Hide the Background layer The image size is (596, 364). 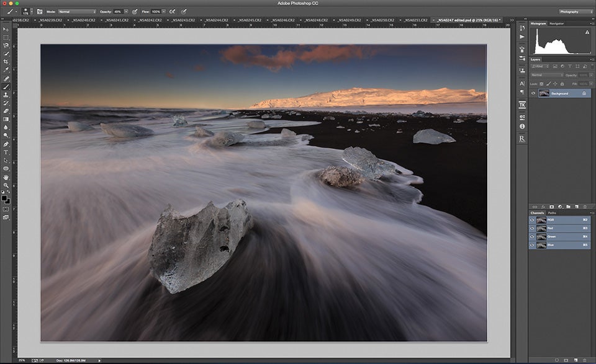[x=533, y=93]
